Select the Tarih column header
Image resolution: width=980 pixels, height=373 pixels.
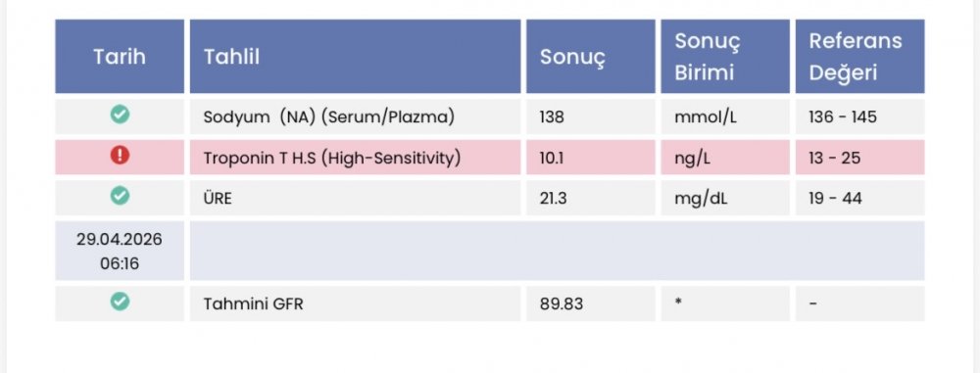(120, 56)
